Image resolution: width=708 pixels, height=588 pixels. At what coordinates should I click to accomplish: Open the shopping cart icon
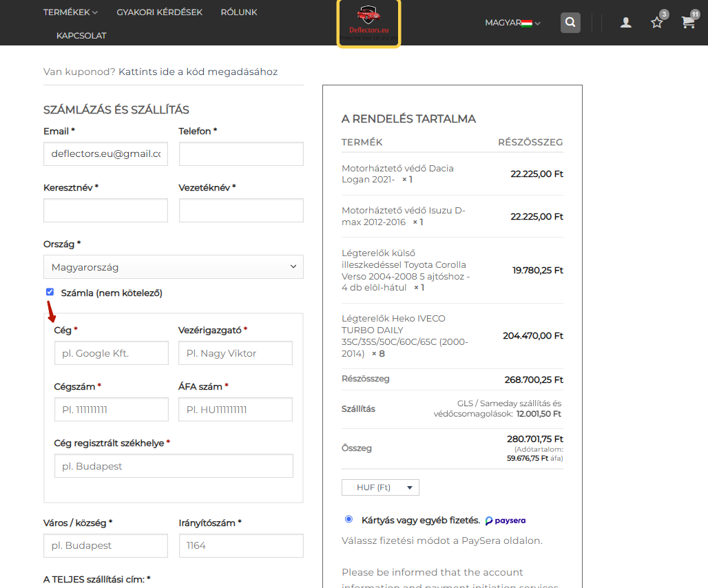688,23
